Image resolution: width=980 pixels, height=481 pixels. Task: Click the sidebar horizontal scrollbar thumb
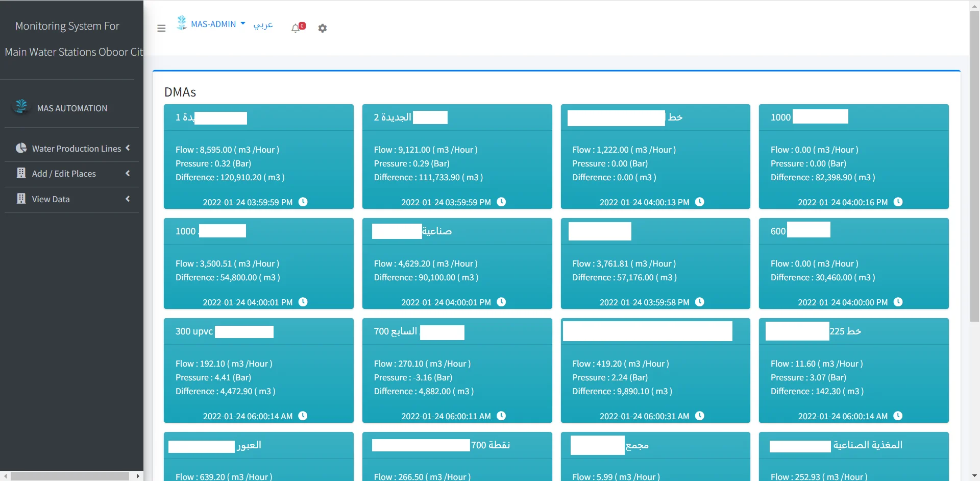(x=69, y=476)
